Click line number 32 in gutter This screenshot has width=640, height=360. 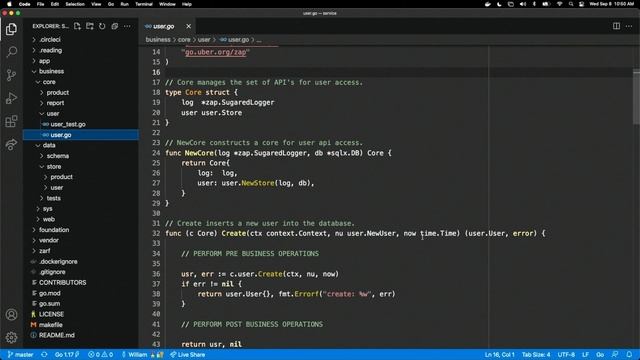[156, 233]
